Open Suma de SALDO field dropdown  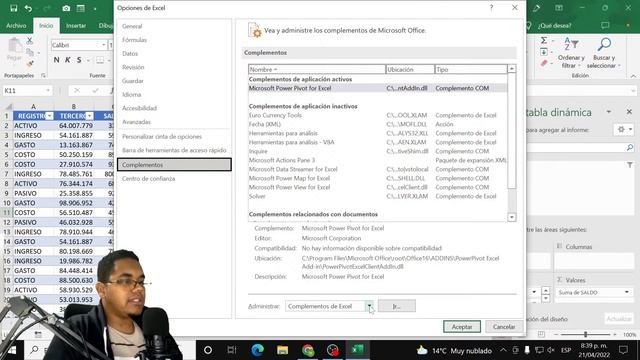(x=627, y=292)
